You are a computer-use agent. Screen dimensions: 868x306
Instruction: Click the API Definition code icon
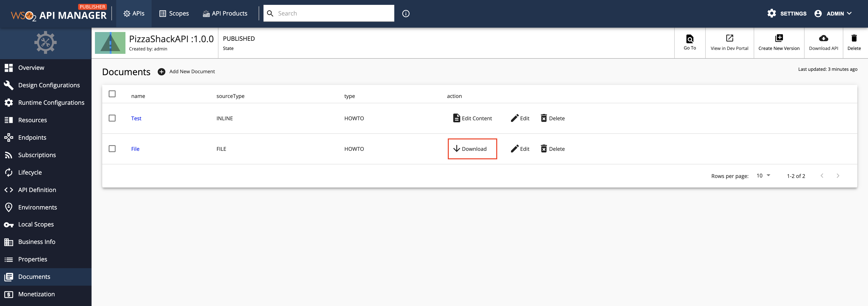tap(9, 190)
